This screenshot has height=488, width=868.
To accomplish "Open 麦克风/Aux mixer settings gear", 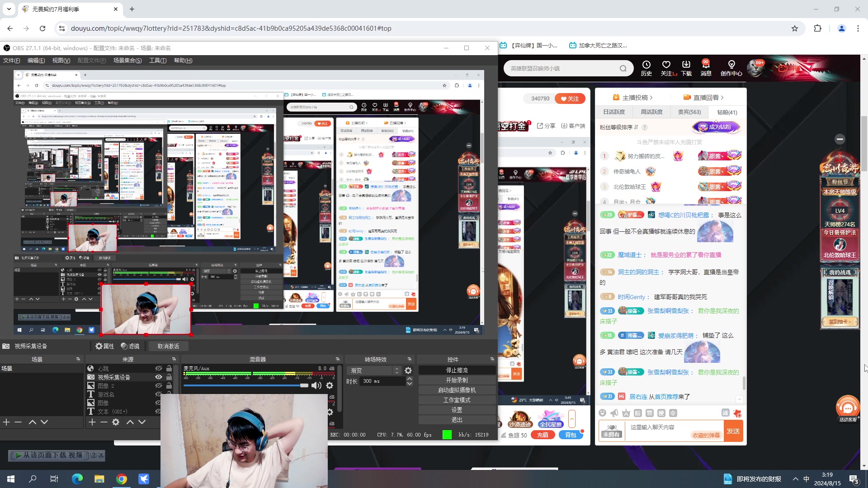I will (x=330, y=385).
